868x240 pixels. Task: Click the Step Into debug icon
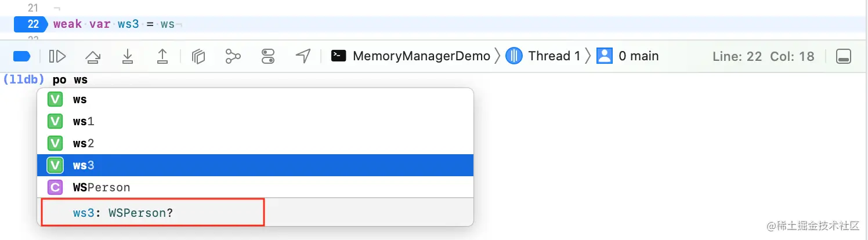[128, 56]
